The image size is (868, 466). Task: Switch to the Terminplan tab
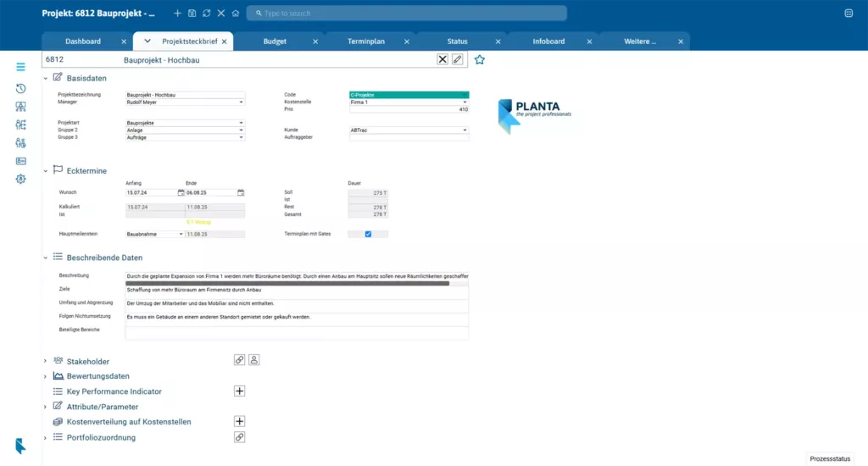tap(366, 42)
